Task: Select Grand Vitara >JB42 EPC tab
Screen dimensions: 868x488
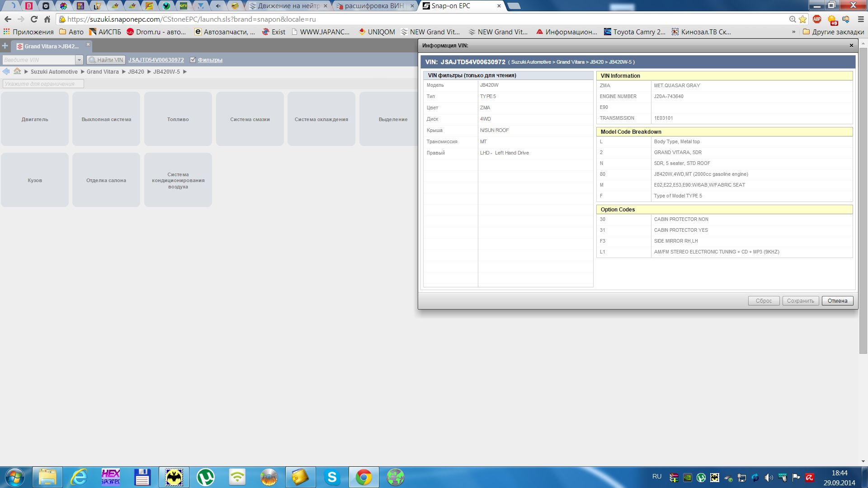Action: click(x=51, y=47)
